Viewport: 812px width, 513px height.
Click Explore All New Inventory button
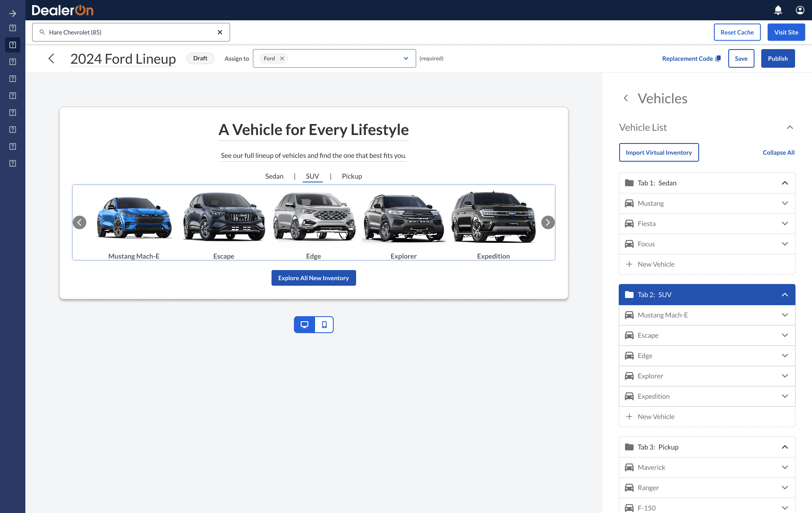click(x=314, y=278)
